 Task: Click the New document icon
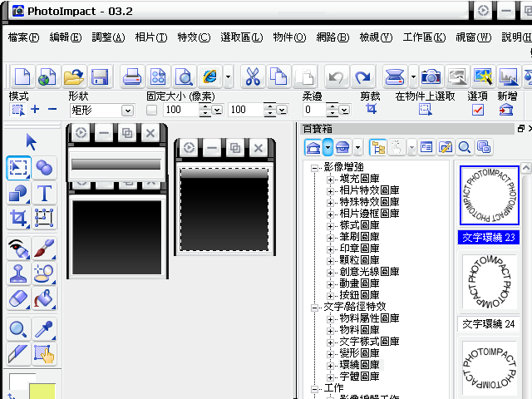coord(22,76)
